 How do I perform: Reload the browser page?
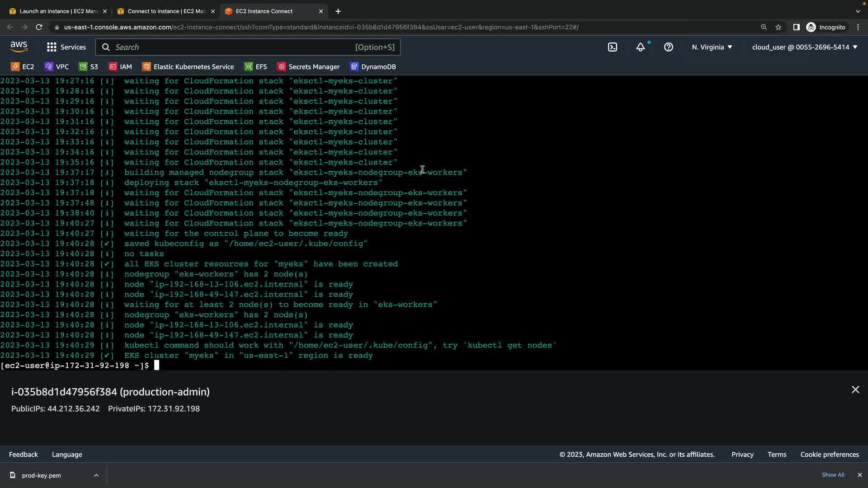point(39,27)
